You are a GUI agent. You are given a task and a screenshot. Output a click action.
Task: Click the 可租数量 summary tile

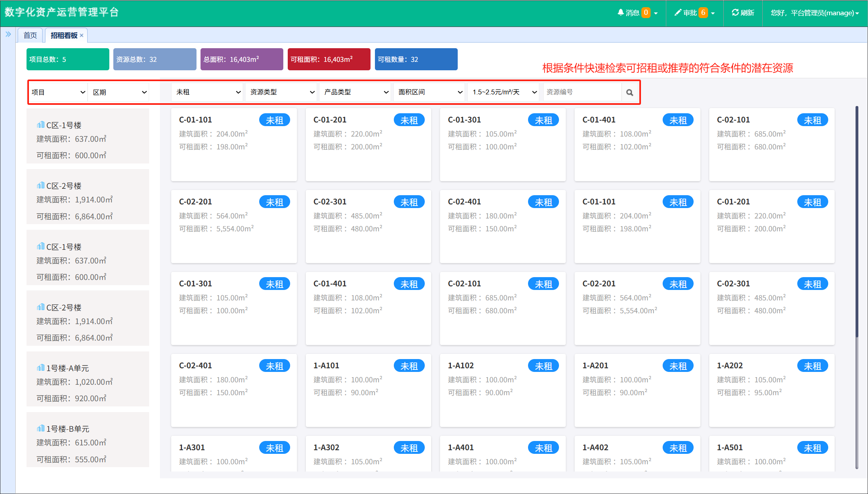(416, 59)
